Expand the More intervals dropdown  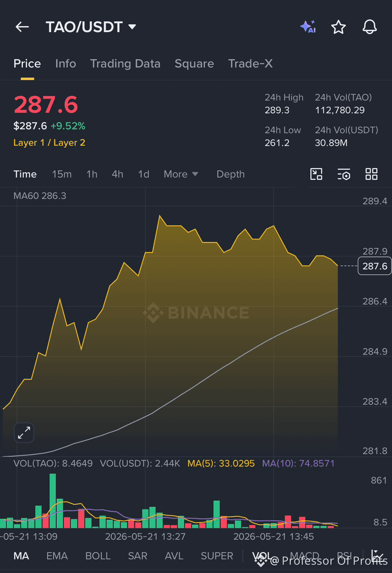(181, 174)
